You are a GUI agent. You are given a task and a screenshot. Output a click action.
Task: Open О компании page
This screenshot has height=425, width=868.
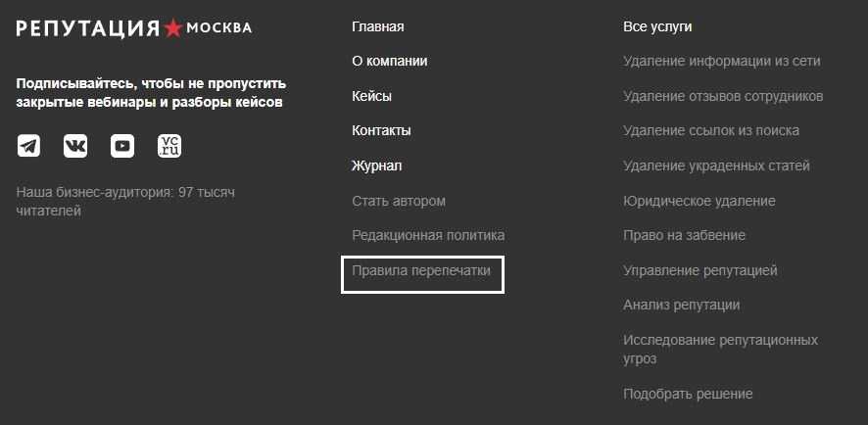[x=389, y=61]
